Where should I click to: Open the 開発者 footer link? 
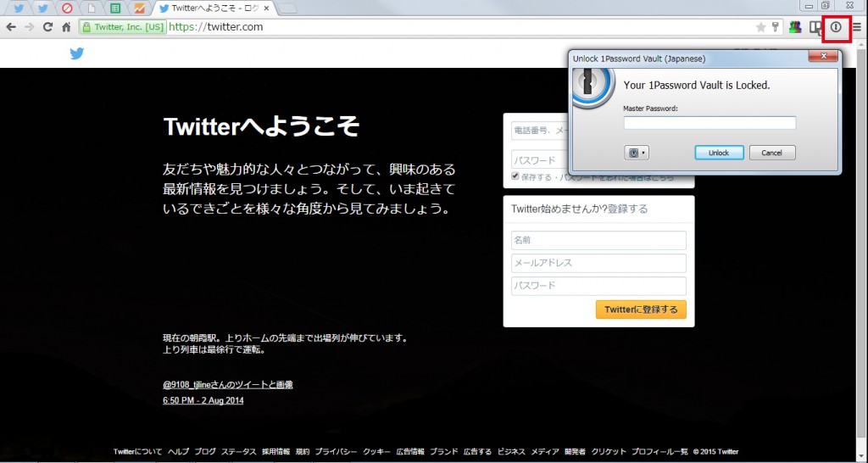click(x=576, y=452)
